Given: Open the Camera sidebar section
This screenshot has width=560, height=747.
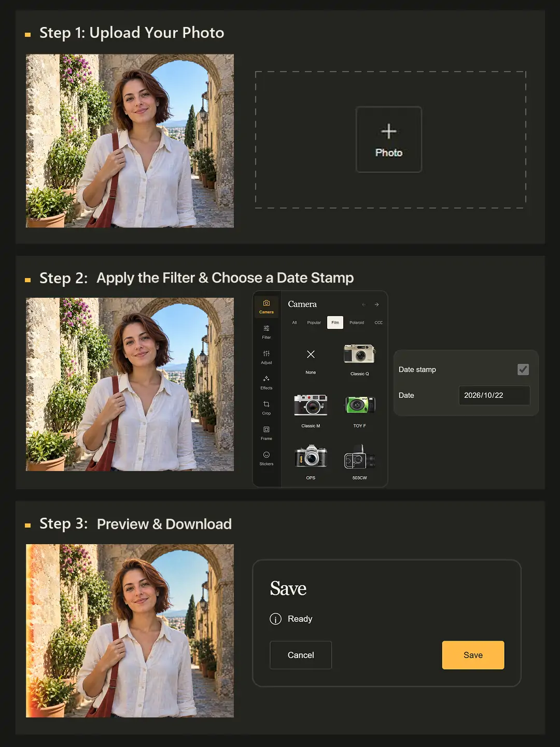Looking at the screenshot, I should click(267, 307).
